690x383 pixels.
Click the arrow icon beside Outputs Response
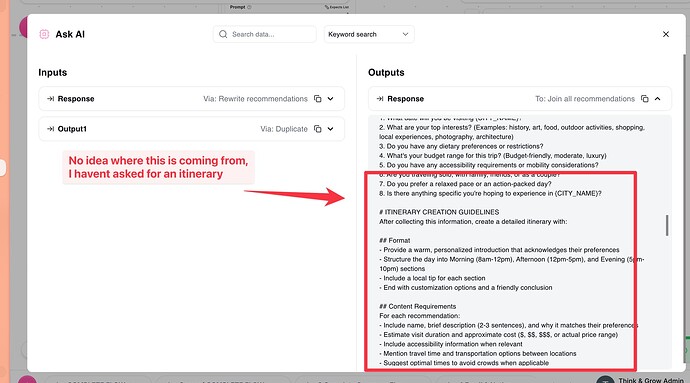(380, 99)
